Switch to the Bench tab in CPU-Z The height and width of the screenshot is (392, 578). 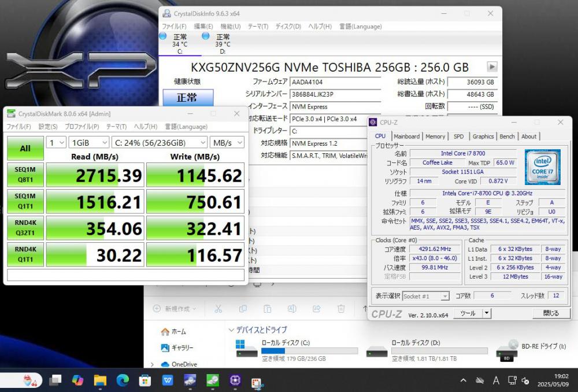tap(507, 136)
